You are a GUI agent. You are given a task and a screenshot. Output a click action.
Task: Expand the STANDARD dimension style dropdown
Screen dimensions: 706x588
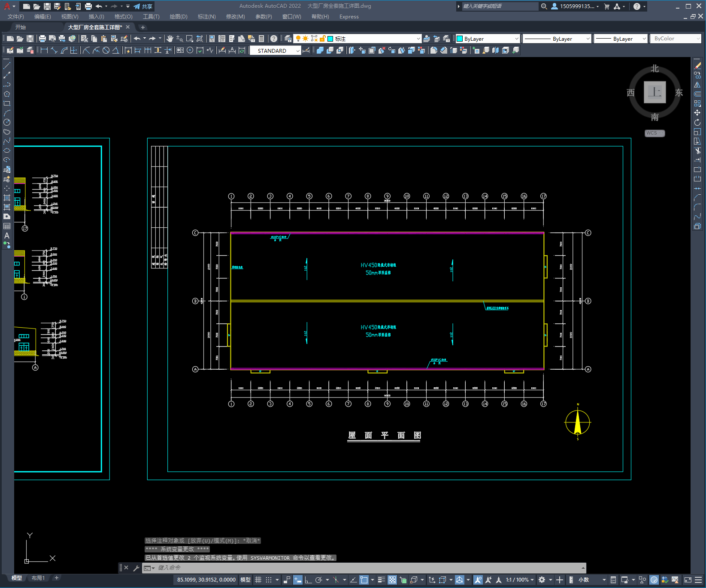[275, 51]
